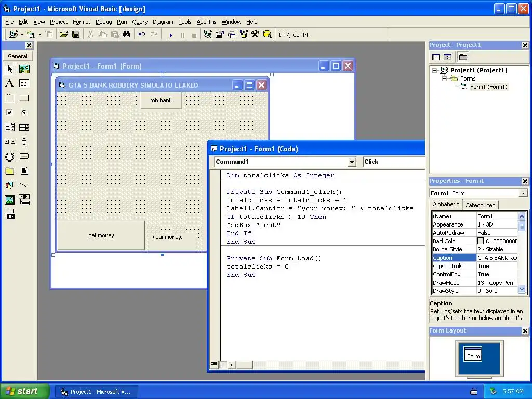
Task: Select the Pointer tool in the toolbox
Action: coord(10,69)
